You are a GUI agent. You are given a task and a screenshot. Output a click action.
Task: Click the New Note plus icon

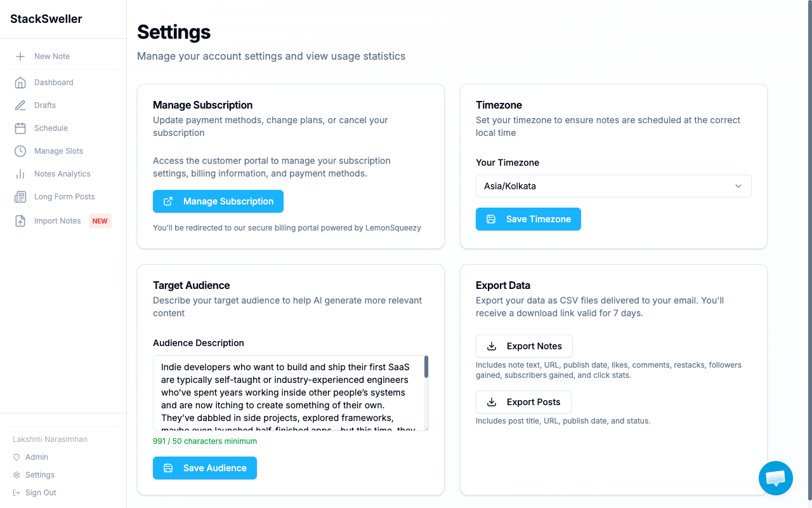coord(20,56)
